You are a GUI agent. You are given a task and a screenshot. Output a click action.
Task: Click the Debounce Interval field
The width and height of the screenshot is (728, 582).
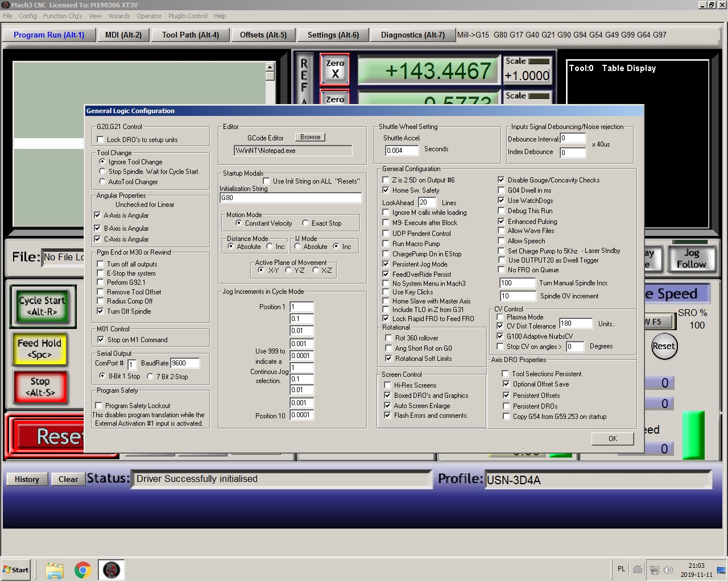coord(573,138)
